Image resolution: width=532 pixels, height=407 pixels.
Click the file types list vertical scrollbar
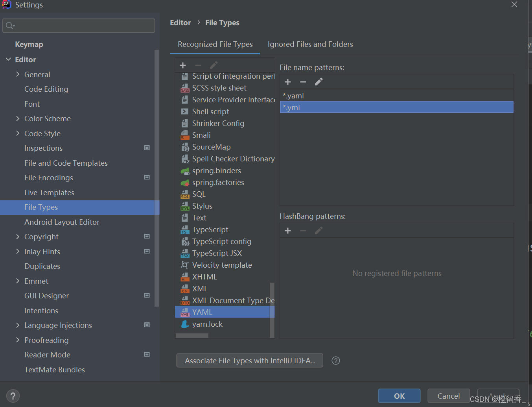[272, 310]
